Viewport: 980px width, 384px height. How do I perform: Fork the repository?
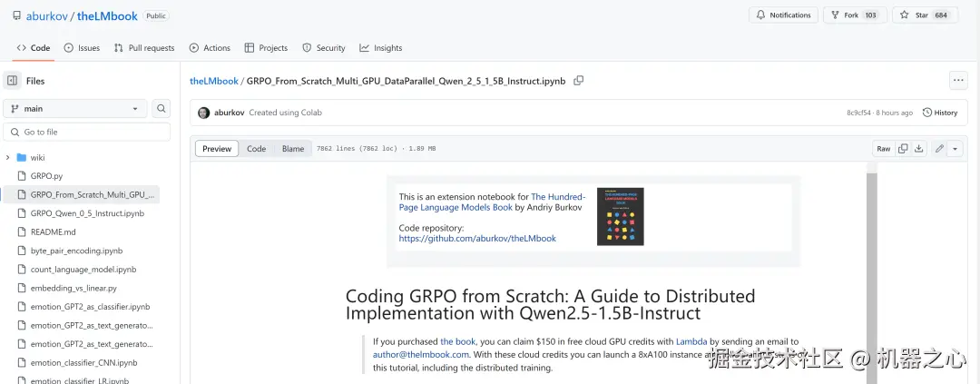click(855, 15)
